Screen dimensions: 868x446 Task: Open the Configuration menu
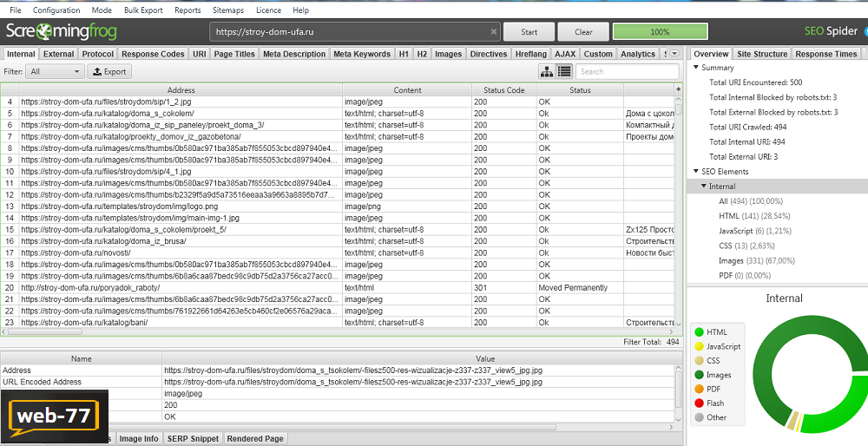tap(56, 10)
